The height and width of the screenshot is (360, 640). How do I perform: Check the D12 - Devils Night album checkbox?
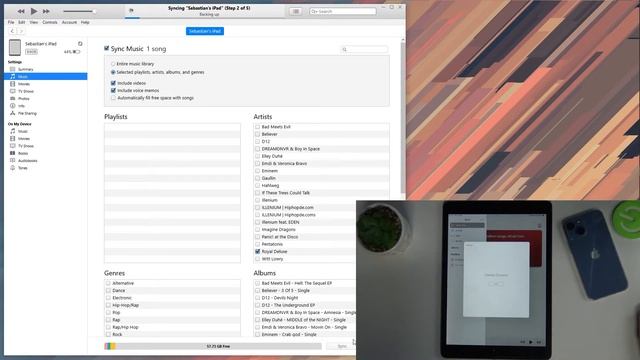[258, 298]
